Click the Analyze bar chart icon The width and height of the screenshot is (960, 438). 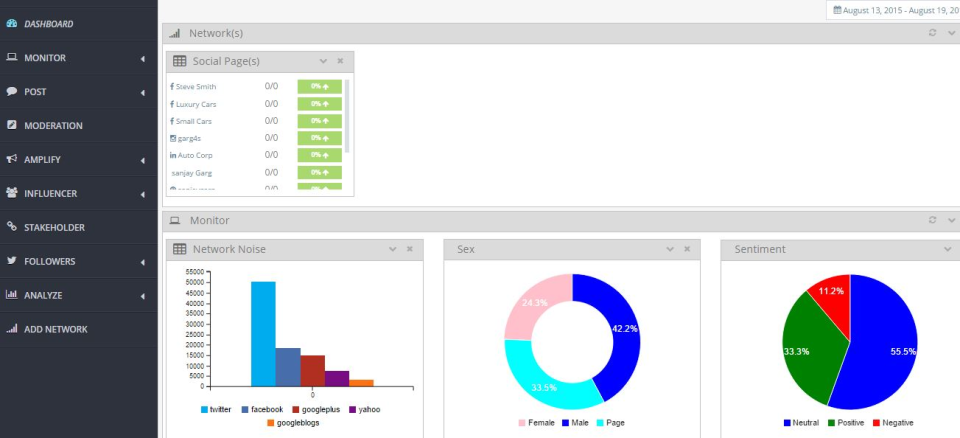point(12,296)
